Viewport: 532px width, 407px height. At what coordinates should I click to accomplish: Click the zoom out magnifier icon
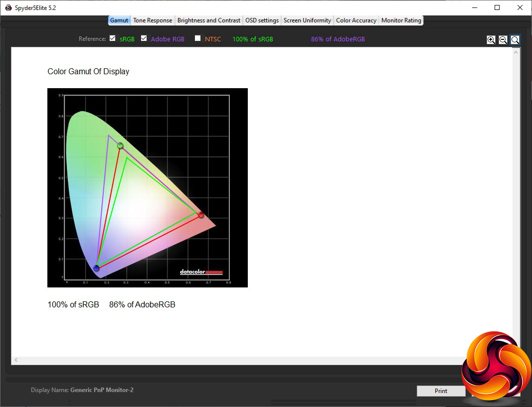[x=503, y=40]
